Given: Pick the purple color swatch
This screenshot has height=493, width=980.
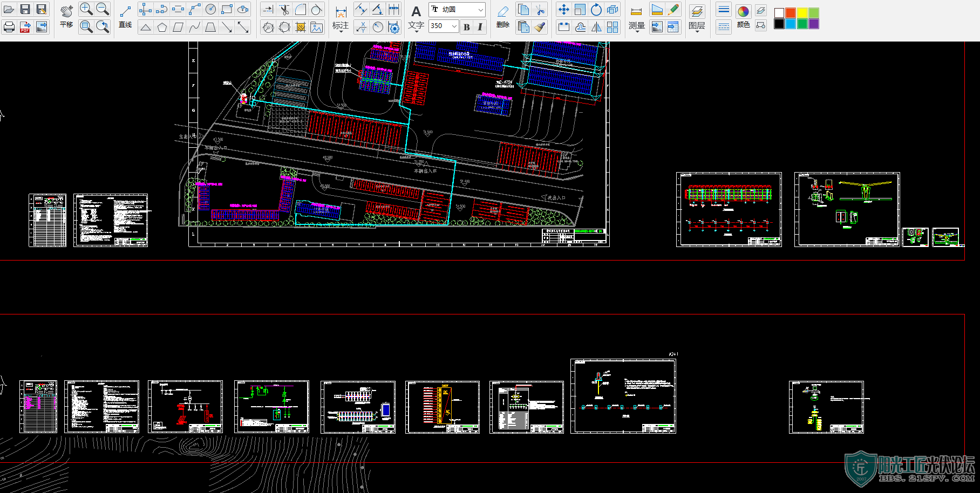Looking at the screenshot, I should (814, 24).
